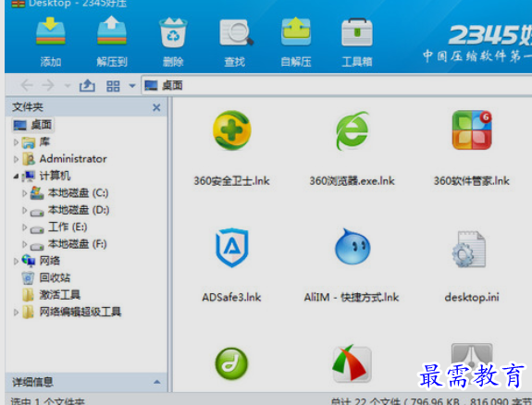
Task: Select 网络 in the folder tree
Action: (41, 261)
